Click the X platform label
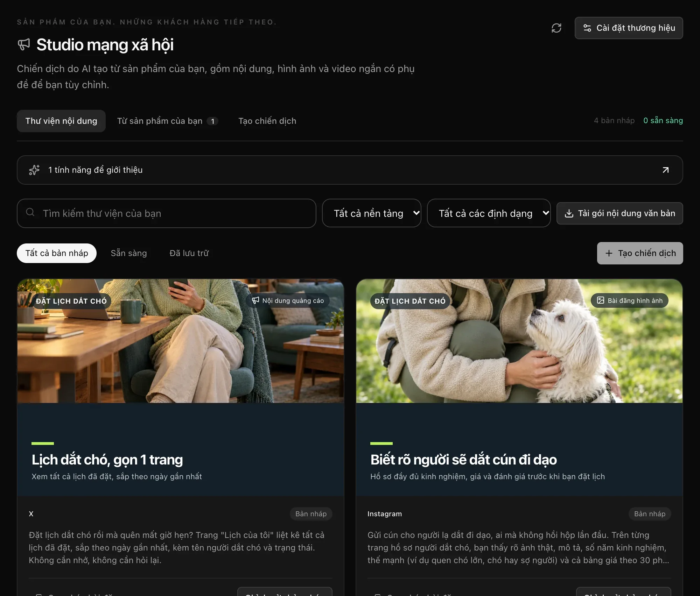The height and width of the screenshot is (596, 700). [x=31, y=514]
